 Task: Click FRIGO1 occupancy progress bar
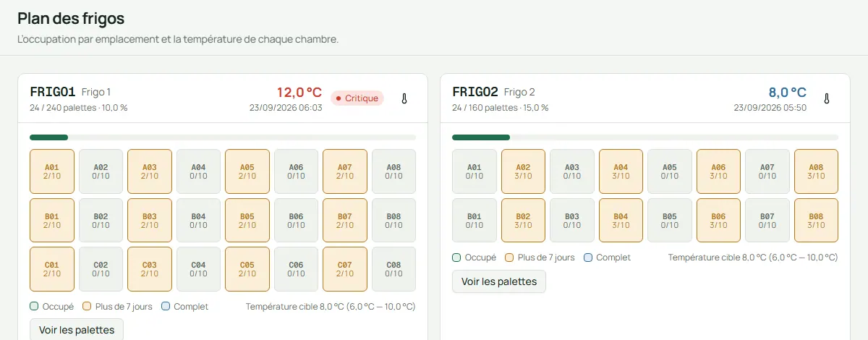pos(223,137)
